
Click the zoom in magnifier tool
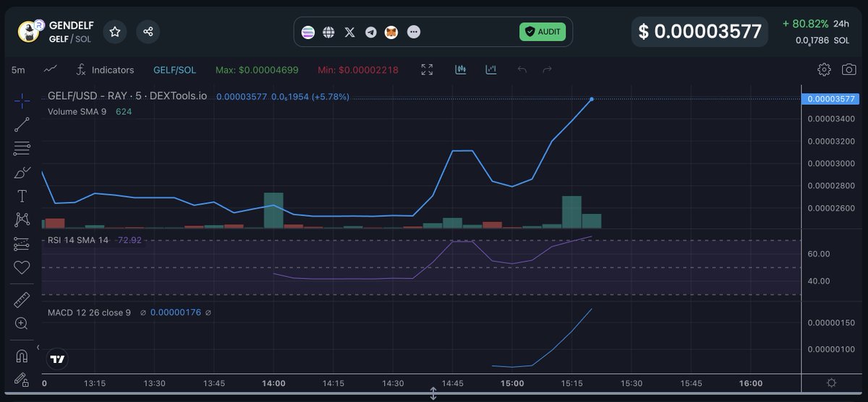click(22, 323)
